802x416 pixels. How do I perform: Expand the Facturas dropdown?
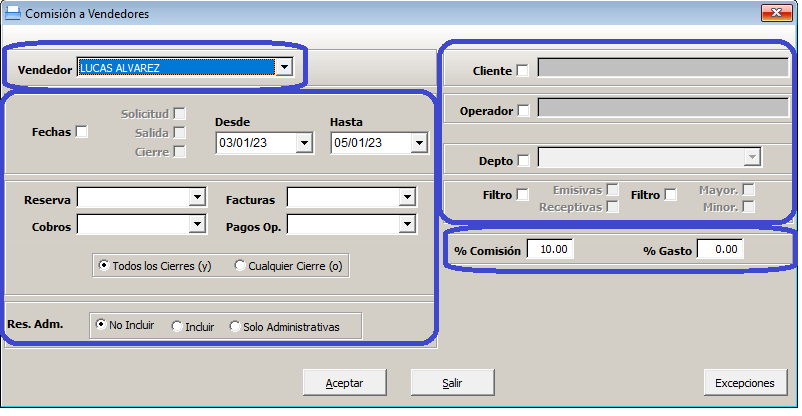(x=407, y=197)
